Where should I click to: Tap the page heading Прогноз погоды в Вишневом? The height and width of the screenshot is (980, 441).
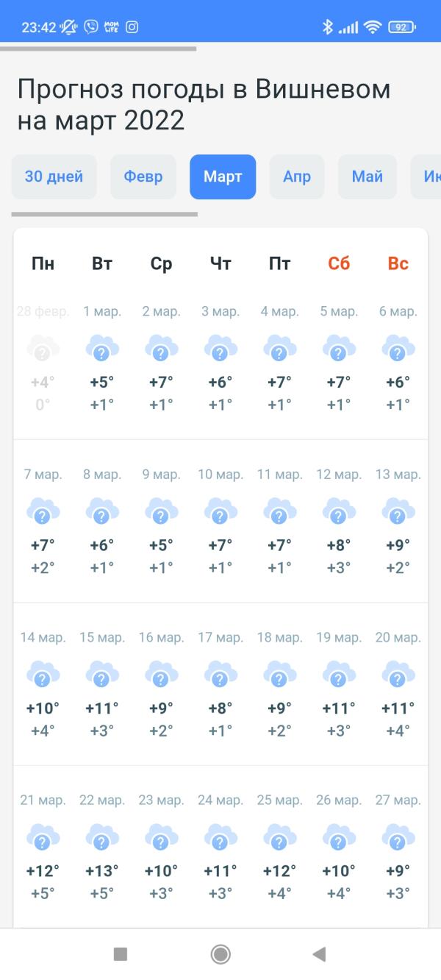[x=204, y=104]
